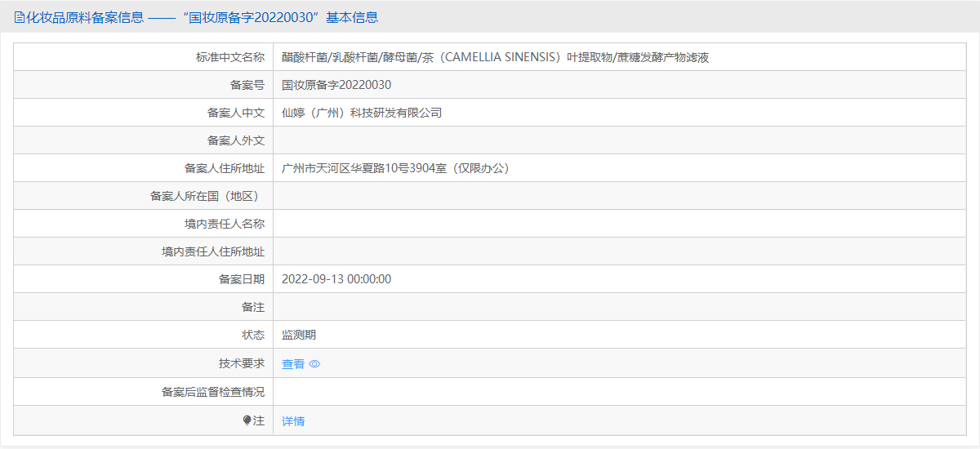The width and height of the screenshot is (980, 449).
Task: Click the 技术要求 label
Action: coord(242,364)
